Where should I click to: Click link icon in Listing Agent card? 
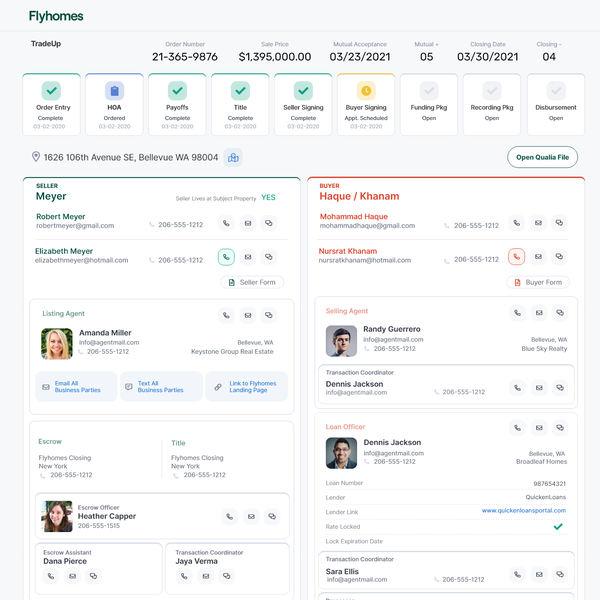coord(269,315)
